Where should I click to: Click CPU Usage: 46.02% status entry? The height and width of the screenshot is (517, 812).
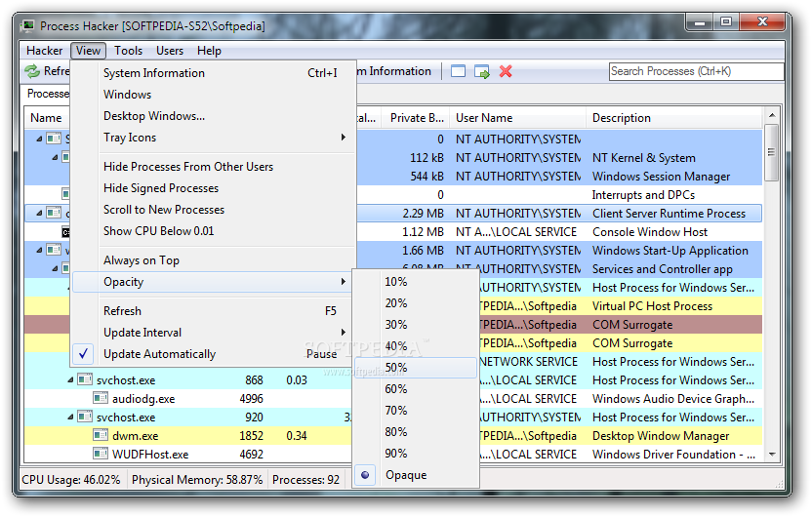click(71, 480)
